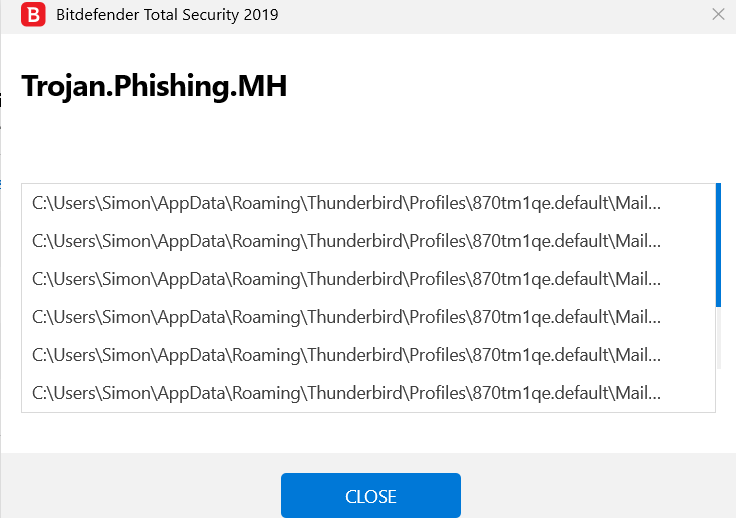Click the gray footer left of CLOSE
This screenshot has width=736, height=518.
140,488
